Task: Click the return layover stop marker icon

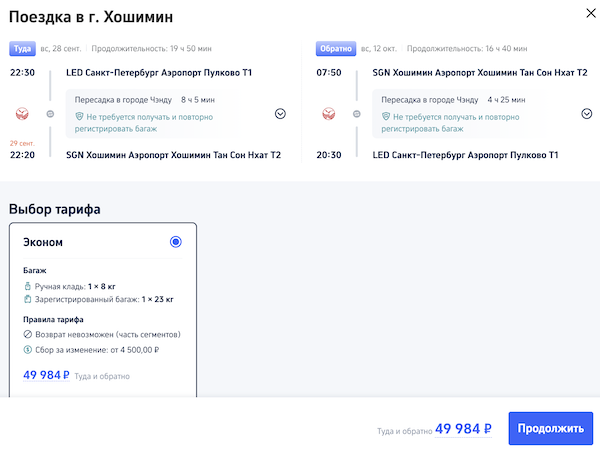Action: pyautogui.click(x=357, y=113)
